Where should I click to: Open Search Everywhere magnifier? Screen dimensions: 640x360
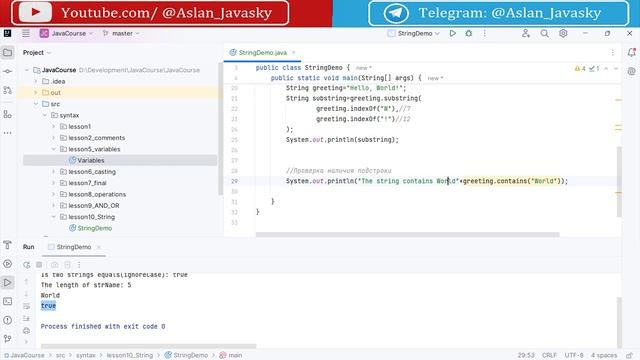pos(544,33)
